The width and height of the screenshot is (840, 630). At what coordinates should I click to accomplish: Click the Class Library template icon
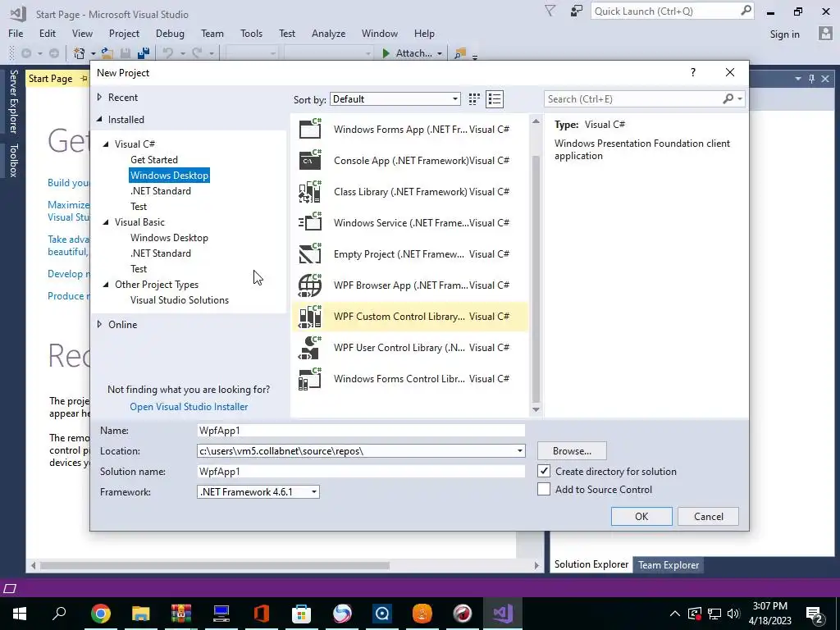coord(309,191)
